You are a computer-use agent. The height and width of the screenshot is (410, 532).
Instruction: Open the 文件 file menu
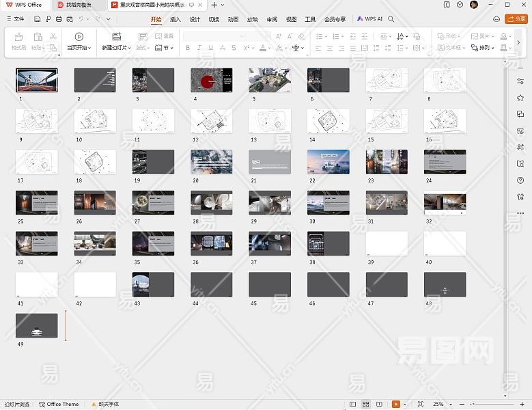coord(15,19)
